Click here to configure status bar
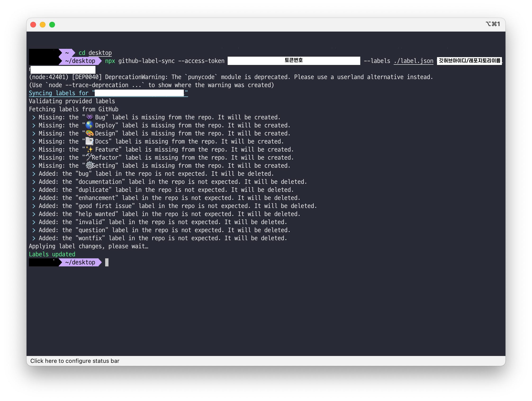 point(75,361)
